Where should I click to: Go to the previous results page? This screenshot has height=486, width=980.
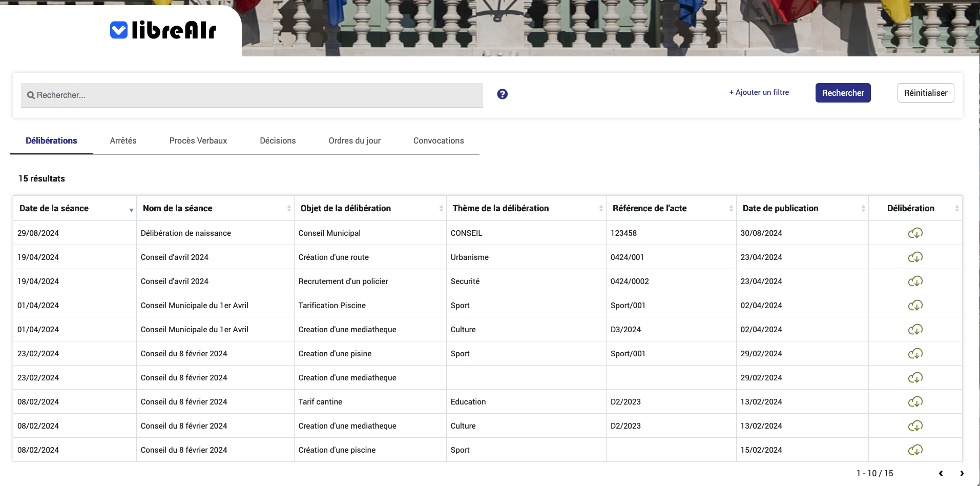tap(941, 473)
